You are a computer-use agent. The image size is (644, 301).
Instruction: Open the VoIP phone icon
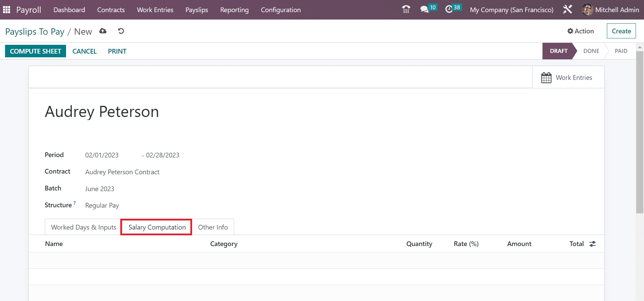[406, 9]
